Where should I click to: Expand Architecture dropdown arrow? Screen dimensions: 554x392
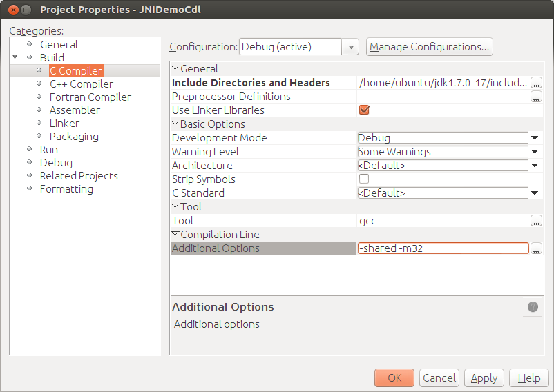click(535, 166)
